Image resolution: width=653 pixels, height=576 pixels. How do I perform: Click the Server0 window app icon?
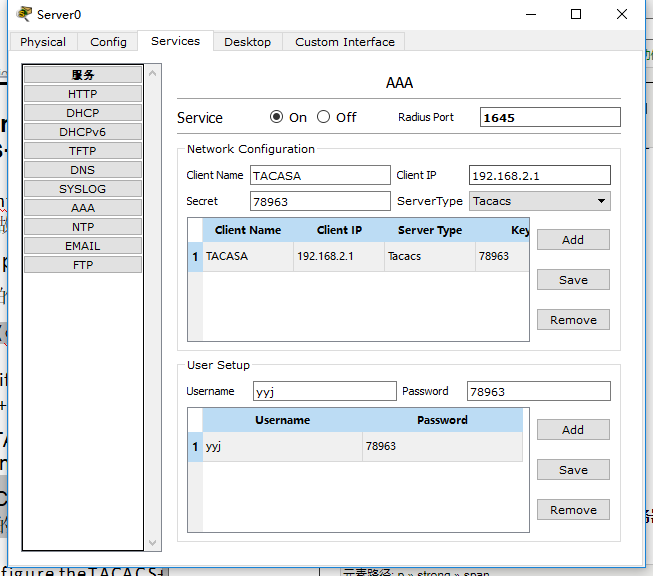point(24,14)
